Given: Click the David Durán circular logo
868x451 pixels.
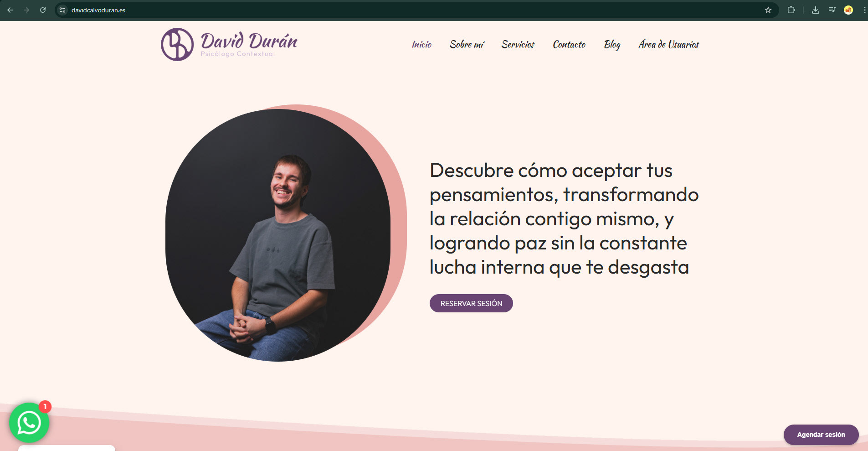Looking at the screenshot, I should (177, 44).
